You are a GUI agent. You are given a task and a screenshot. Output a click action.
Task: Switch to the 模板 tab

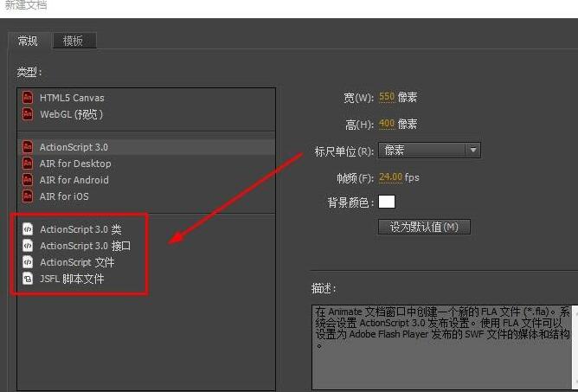click(x=74, y=41)
